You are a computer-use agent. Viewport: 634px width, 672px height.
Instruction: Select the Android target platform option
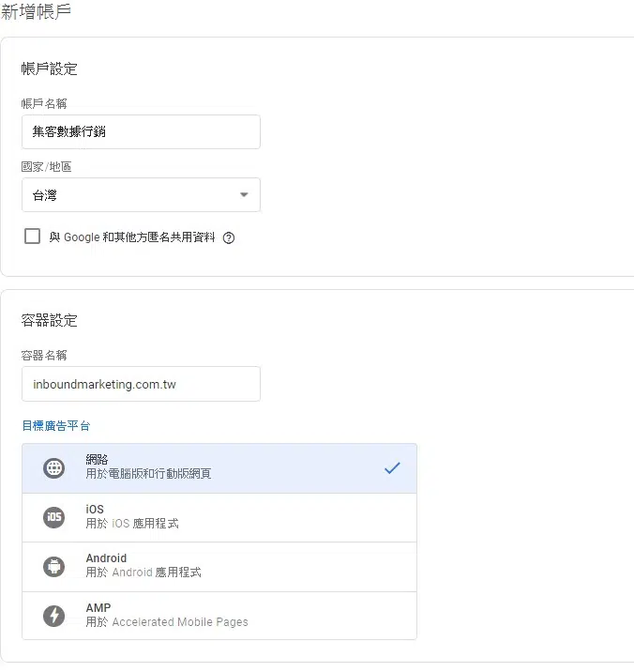219,567
